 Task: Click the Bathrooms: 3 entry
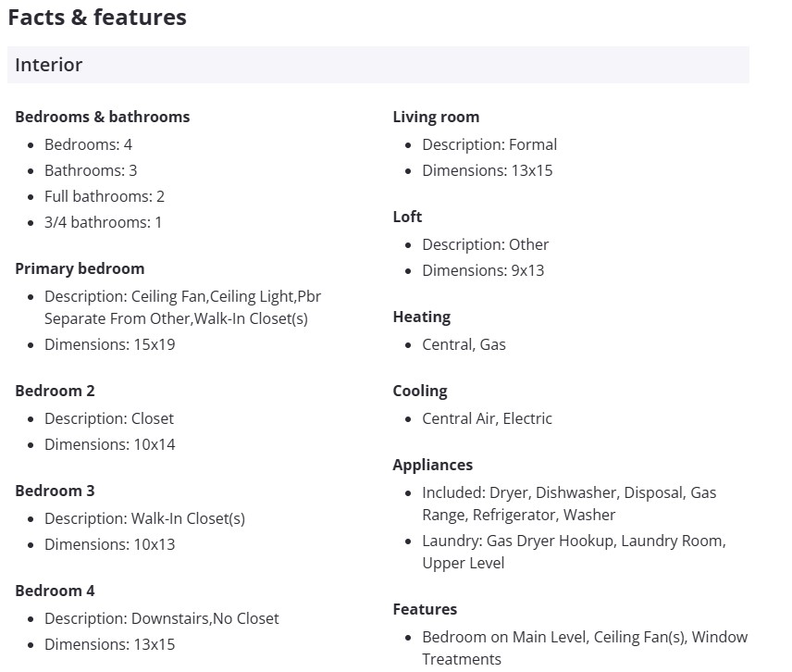(91, 170)
